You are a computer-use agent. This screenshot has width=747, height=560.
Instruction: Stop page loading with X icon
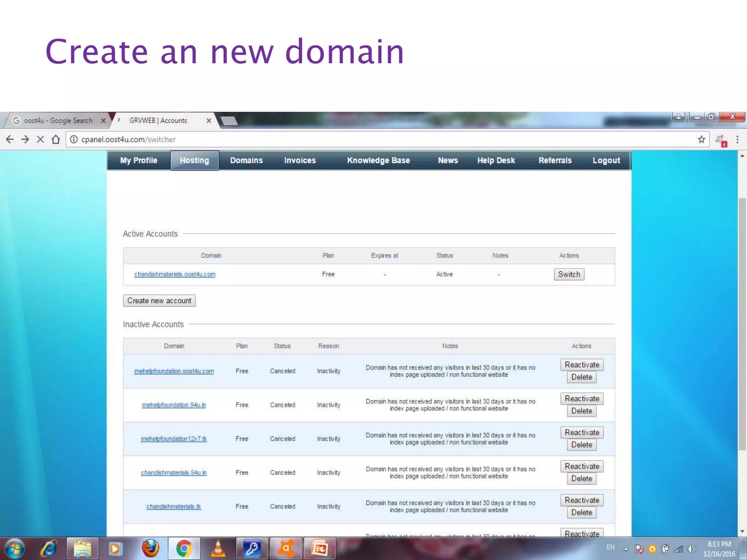coord(40,139)
